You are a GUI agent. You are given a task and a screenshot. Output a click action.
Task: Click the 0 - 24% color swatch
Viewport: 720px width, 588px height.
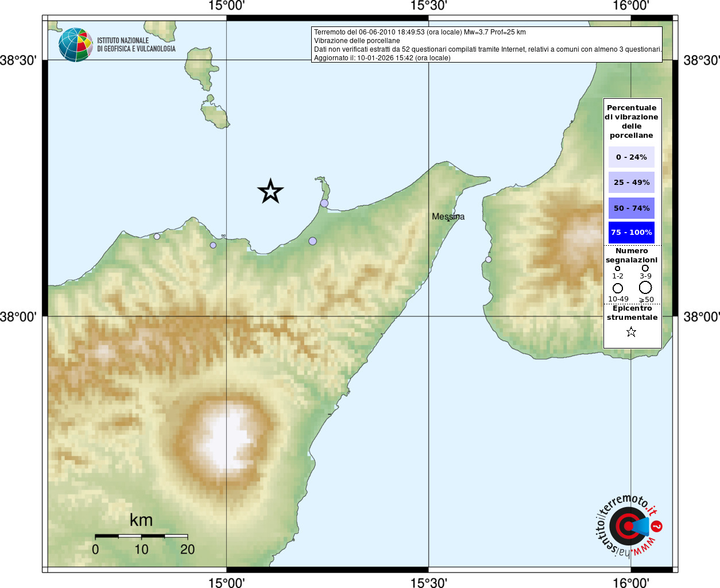pos(632,157)
